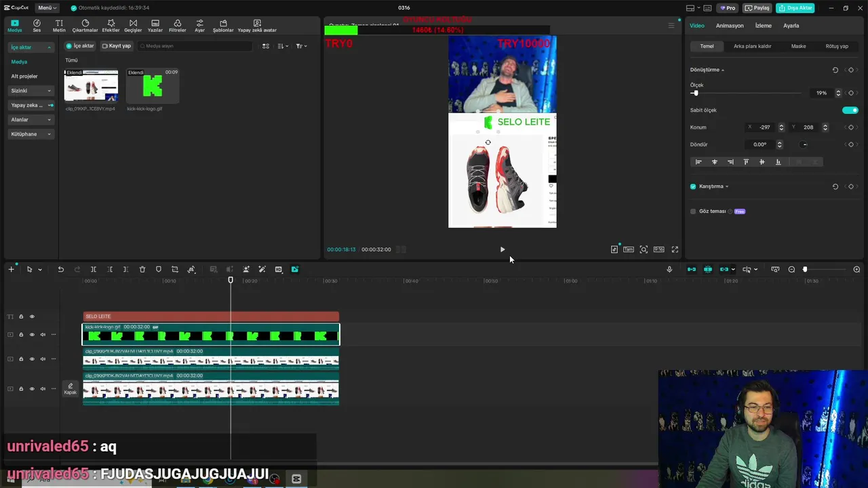The width and height of the screenshot is (868, 488).
Task: Switch to the İzleme tab
Action: [x=764, y=26]
